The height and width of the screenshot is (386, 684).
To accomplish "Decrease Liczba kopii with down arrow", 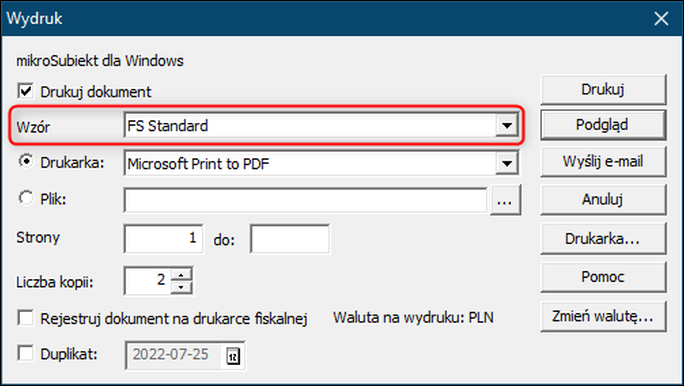I will (181, 288).
